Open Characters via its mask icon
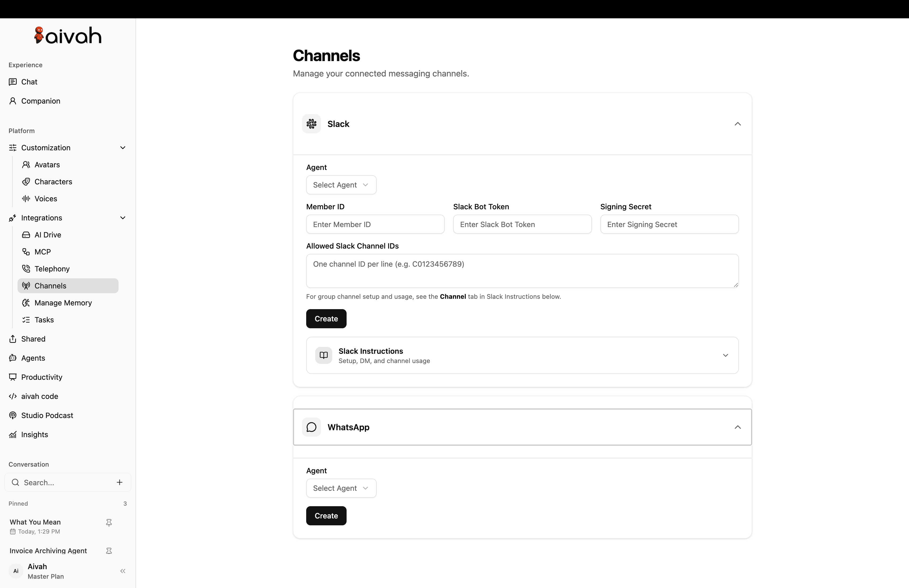The height and width of the screenshot is (588, 909). pos(26,182)
